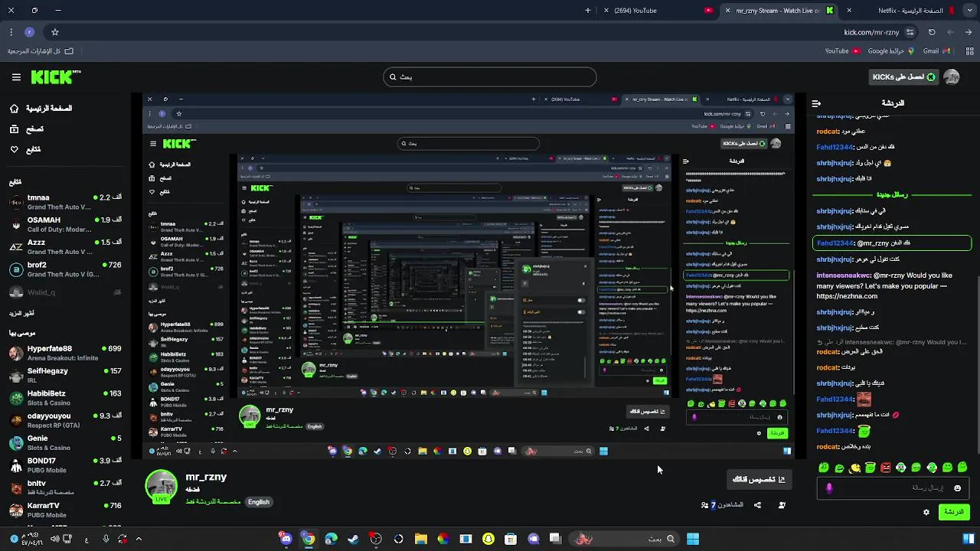The height and width of the screenshot is (551, 980).
Task: Go forward in the browser
Action: [x=950, y=32]
